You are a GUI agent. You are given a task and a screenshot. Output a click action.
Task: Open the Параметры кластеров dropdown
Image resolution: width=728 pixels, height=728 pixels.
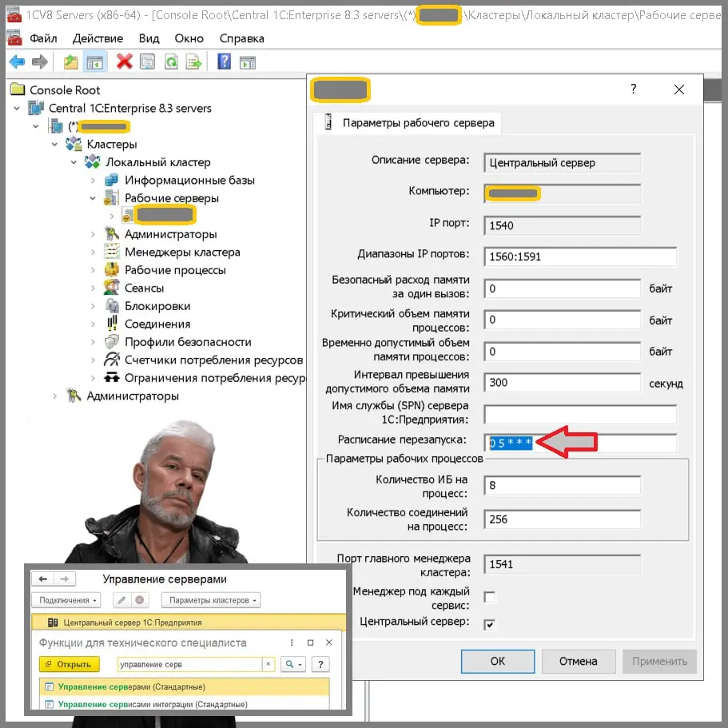[x=211, y=600]
